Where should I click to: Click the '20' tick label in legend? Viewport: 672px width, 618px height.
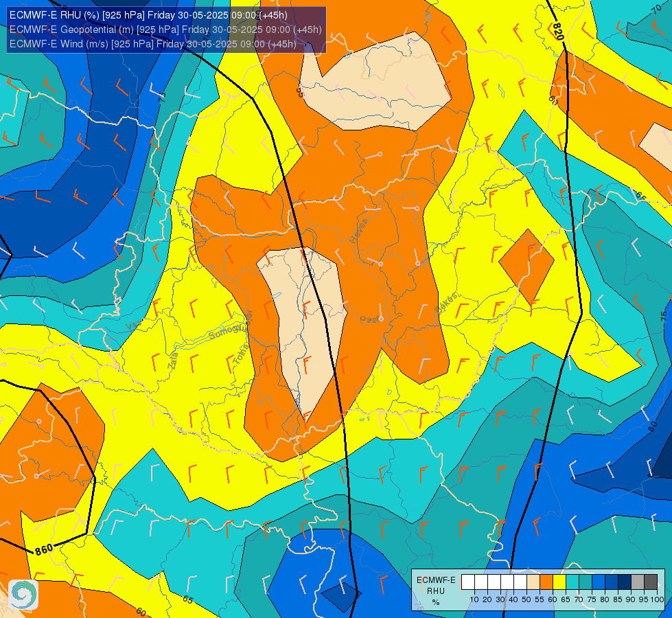pos(487,599)
